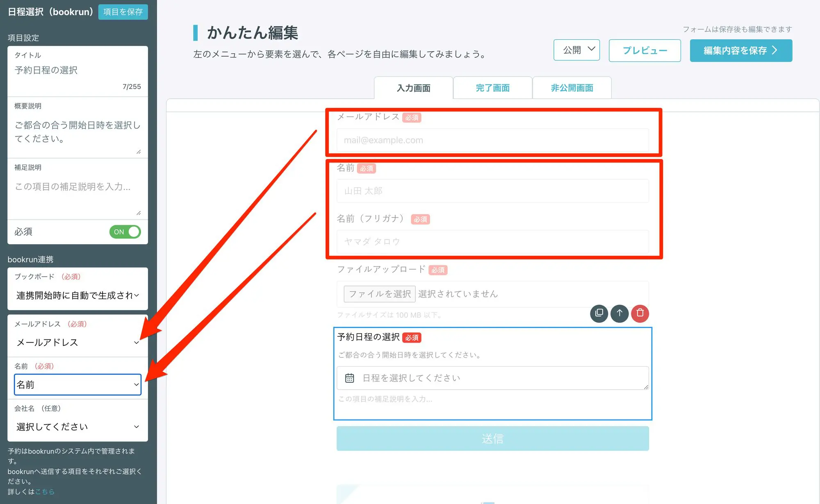Image resolution: width=820 pixels, height=504 pixels.
Task: Open the こちら details link
Action: click(45, 492)
